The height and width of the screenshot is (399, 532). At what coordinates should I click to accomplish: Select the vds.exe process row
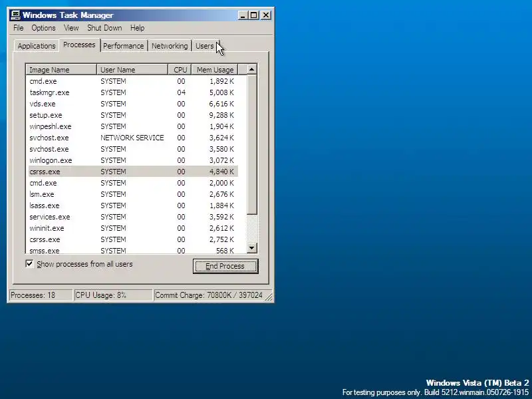tap(134, 104)
